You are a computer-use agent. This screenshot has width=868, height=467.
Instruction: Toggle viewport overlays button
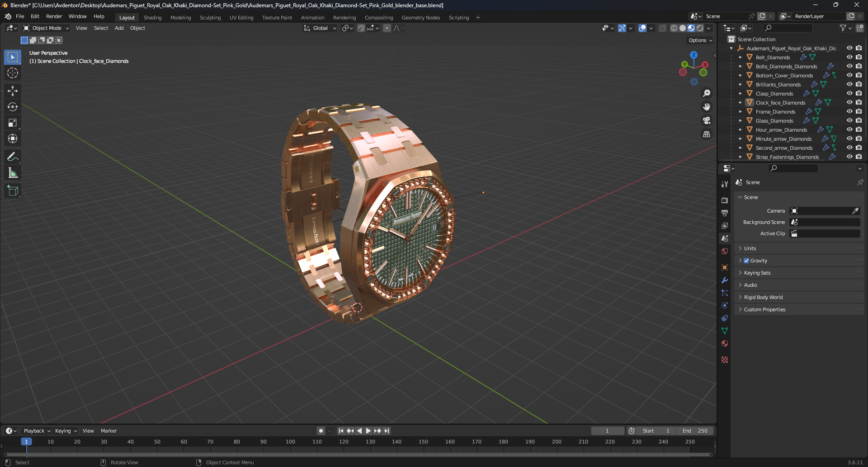pyautogui.click(x=642, y=28)
